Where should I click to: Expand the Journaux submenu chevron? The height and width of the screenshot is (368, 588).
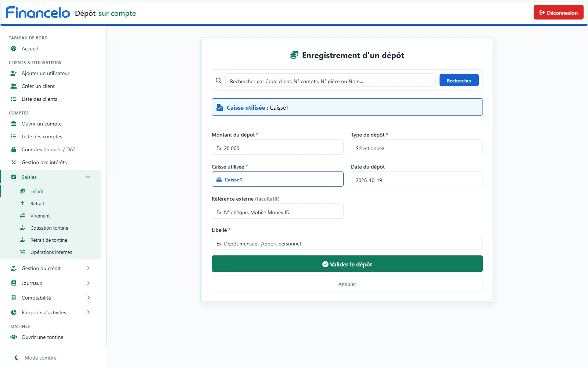(x=88, y=283)
